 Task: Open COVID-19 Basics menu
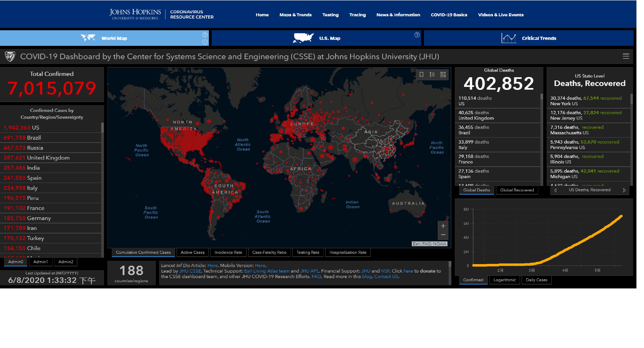click(449, 15)
